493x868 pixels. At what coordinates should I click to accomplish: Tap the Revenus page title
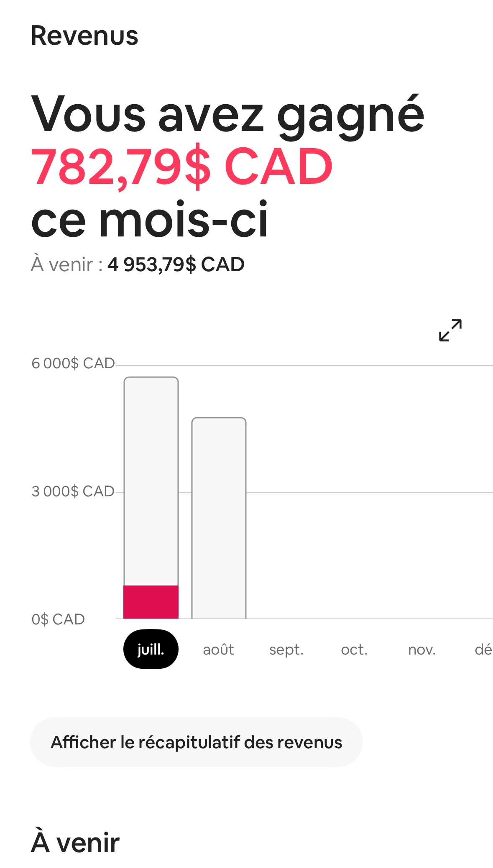(x=84, y=36)
